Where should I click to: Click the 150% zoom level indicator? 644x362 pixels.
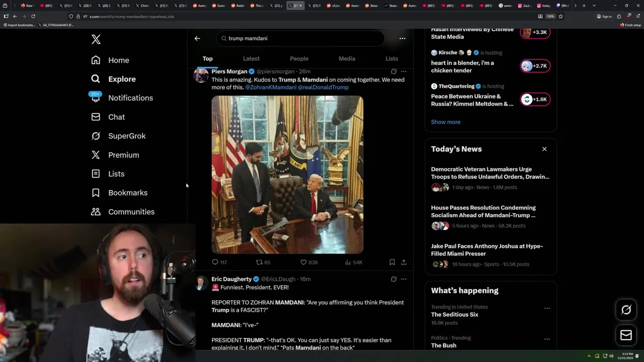550,17
